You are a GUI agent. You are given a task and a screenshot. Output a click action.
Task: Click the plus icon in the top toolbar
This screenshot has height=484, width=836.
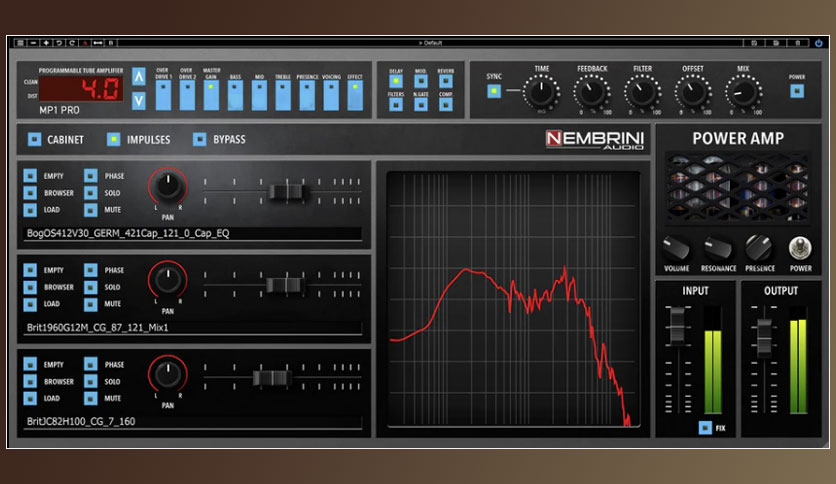pyautogui.click(x=46, y=43)
